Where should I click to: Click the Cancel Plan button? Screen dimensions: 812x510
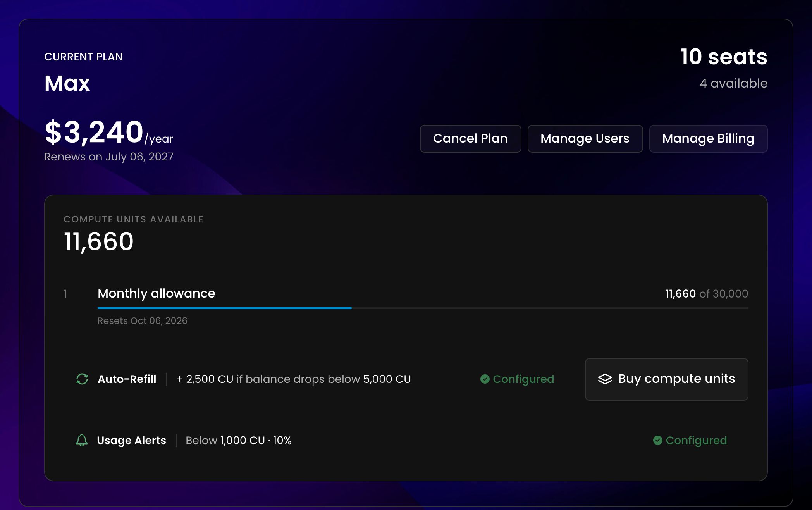point(470,138)
